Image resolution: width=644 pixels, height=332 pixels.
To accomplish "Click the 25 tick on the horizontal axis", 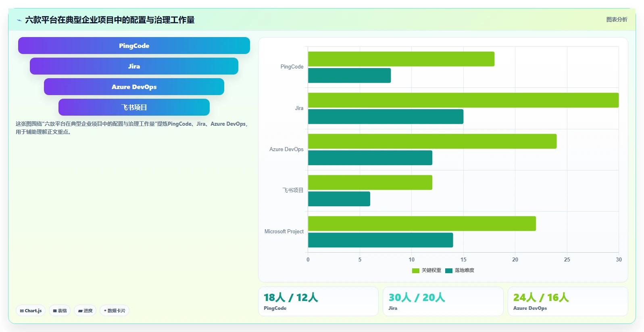I will point(567,259).
